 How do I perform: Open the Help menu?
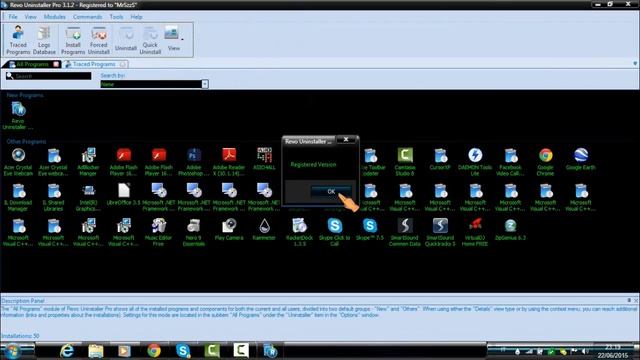136,17
